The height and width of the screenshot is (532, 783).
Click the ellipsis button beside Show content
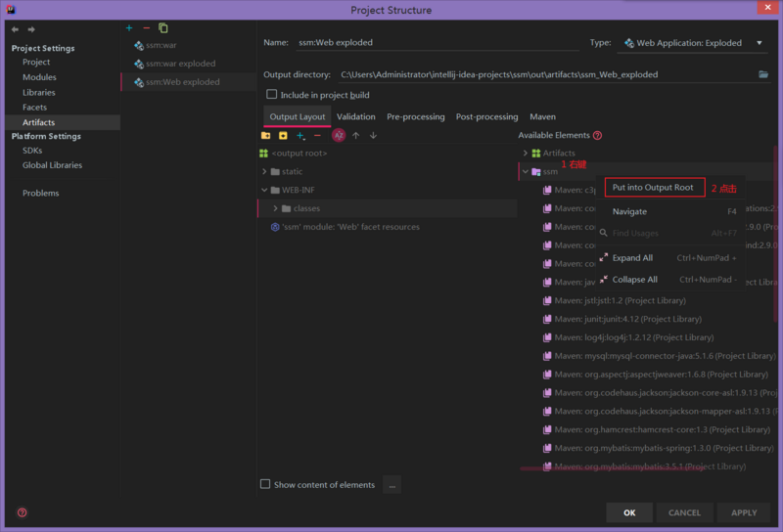coord(392,485)
